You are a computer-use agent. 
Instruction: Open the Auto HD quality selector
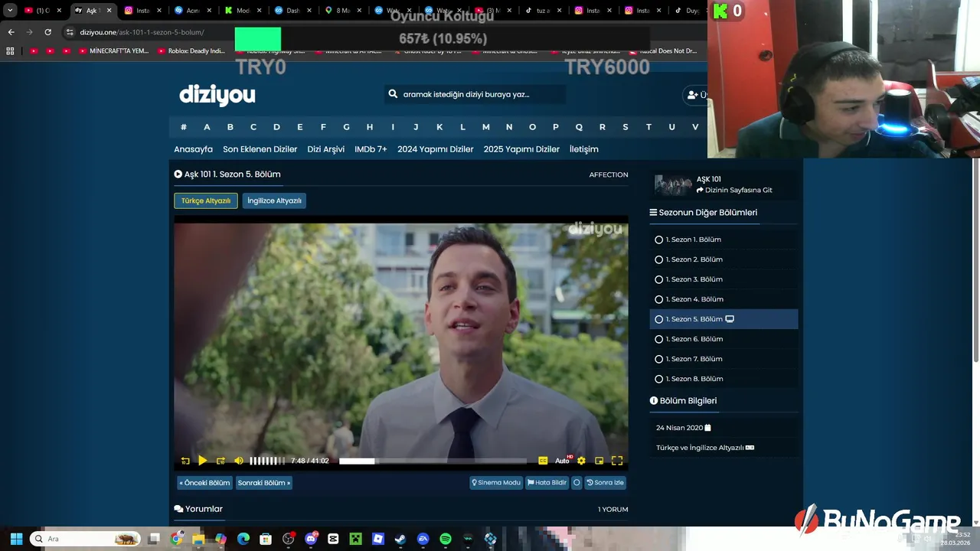point(563,461)
